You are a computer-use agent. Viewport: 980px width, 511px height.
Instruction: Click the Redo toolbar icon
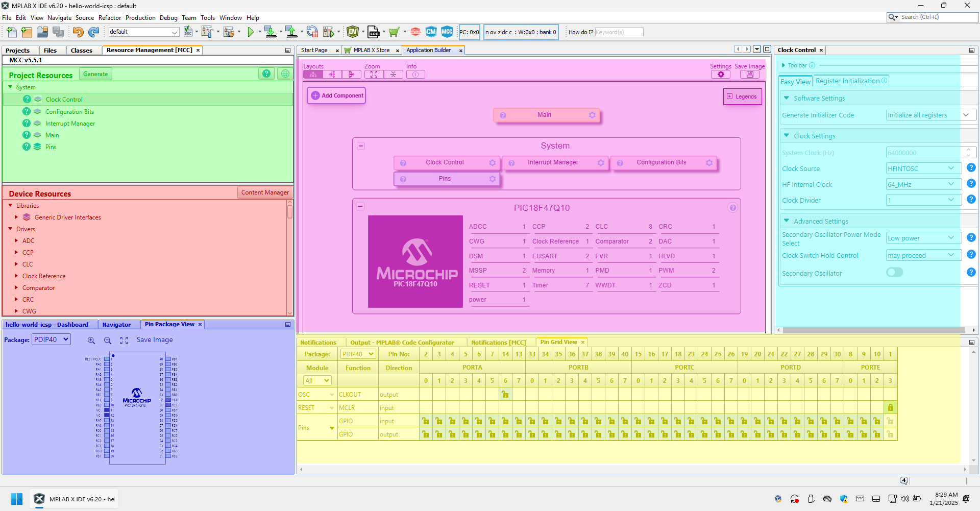tap(93, 32)
